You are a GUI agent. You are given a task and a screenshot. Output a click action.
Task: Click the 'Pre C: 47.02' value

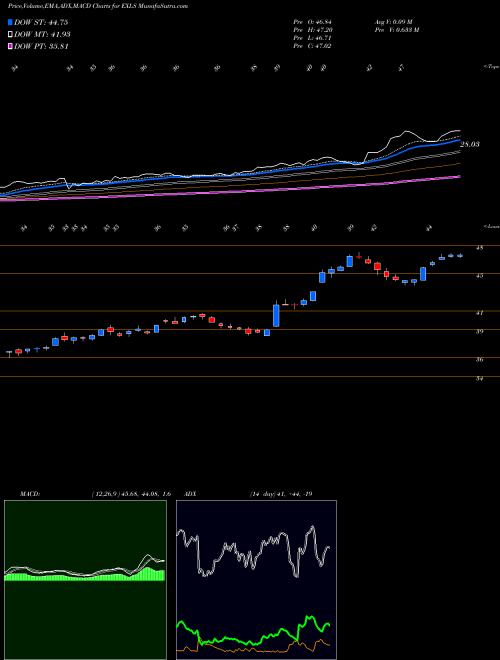click(312, 46)
